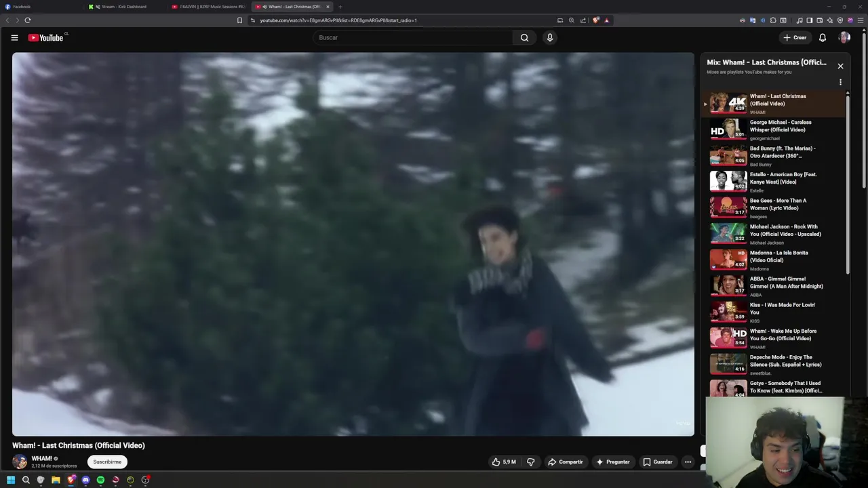Switch to the Facebook browser tab
868x488 pixels.
(x=41, y=7)
